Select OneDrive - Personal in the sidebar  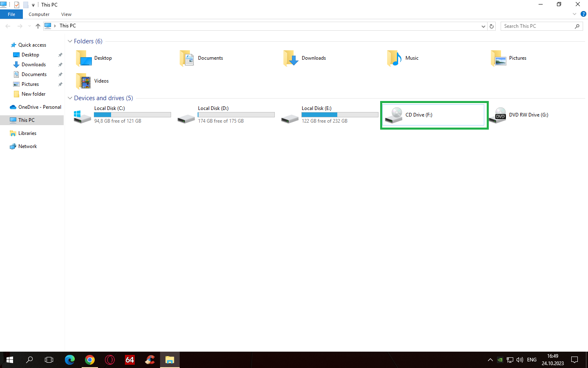coord(40,107)
